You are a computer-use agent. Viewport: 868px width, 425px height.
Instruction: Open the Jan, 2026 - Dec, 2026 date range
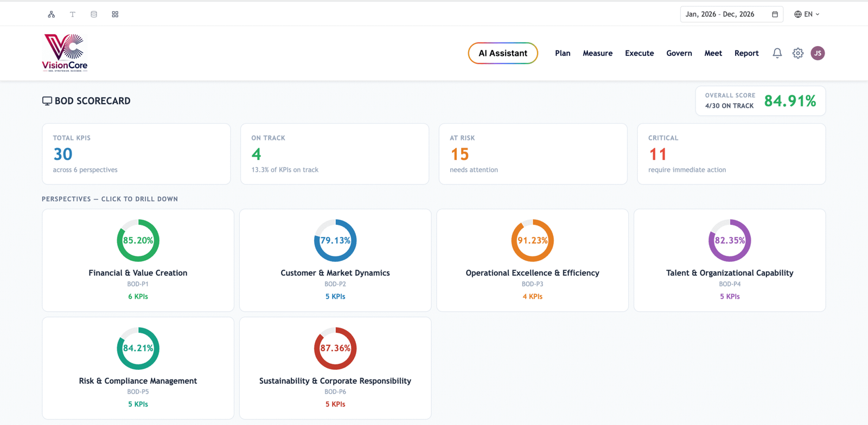click(731, 14)
